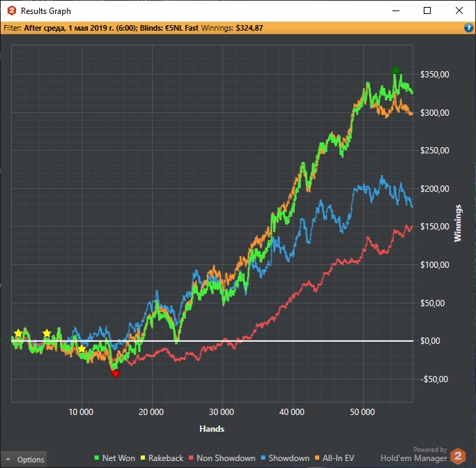Click the Hands axis title

212,429
